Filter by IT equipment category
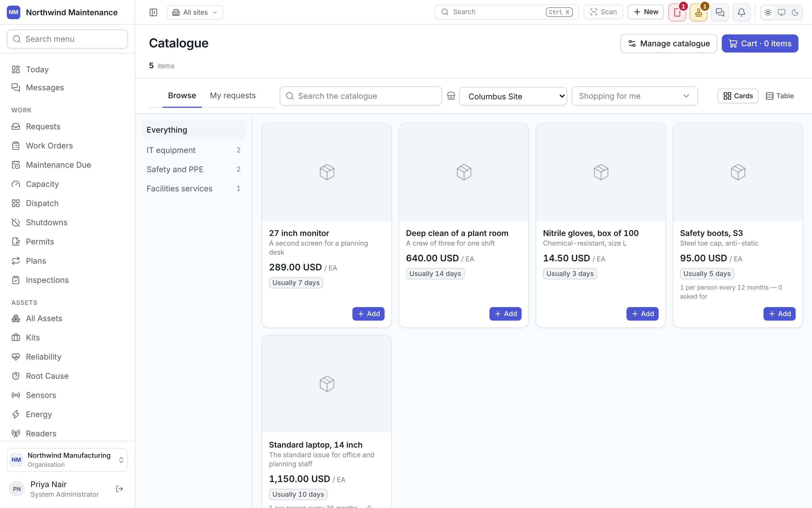The height and width of the screenshot is (508, 812). (194, 150)
